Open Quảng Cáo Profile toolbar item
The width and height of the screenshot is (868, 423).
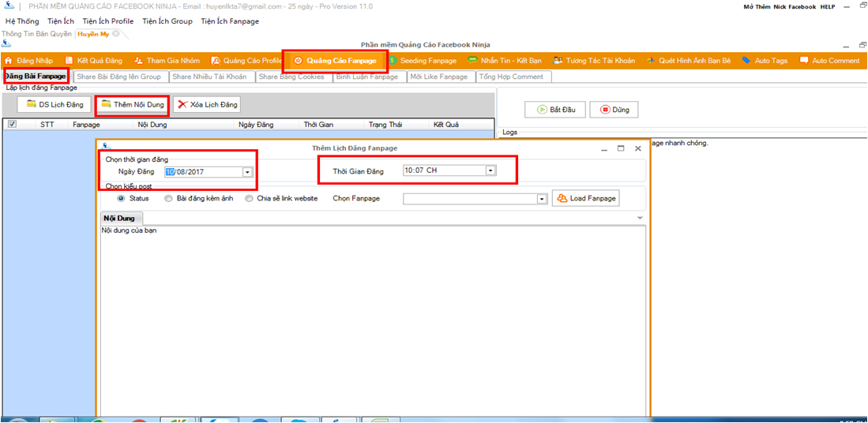click(x=246, y=60)
